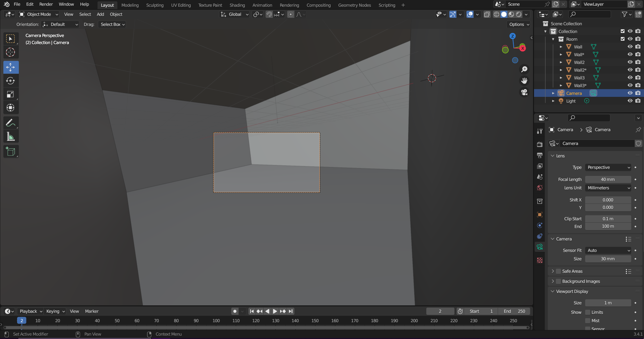Screen dimensions: 644x339
Task: Expand the Wall3 object in the outliner
Action: (561, 77)
